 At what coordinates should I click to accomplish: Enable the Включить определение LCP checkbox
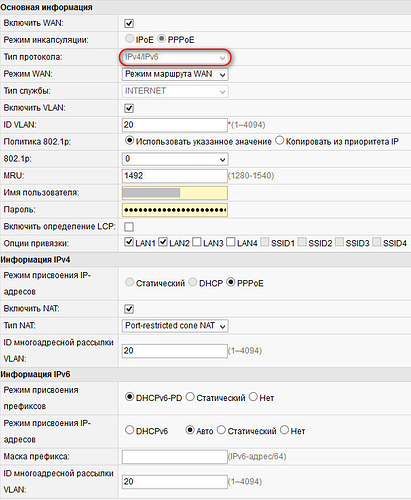pyautogui.click(x=129, y=227)
